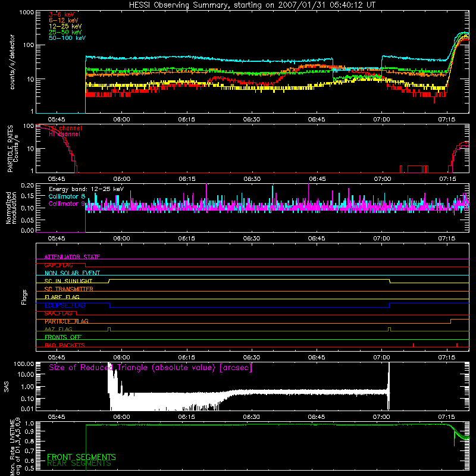Select the REAR SEGMENTS legend label
The image size is (476, 476).
[x=79, y=463]
